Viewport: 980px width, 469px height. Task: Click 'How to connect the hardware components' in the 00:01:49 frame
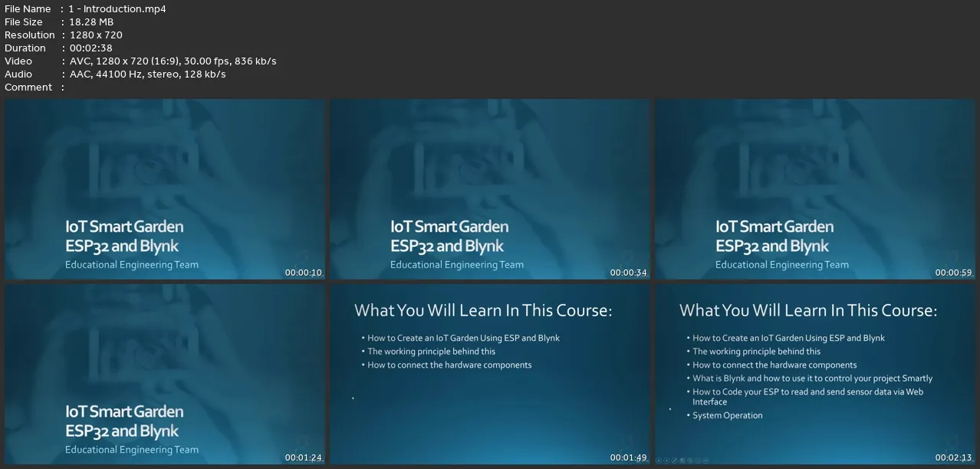(x=449, y=365)
